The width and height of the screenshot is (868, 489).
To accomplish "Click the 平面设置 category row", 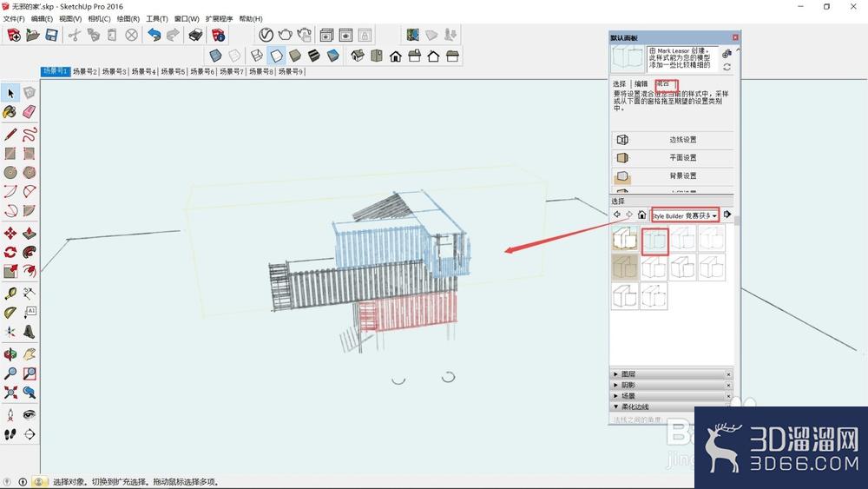I will (x=673, y=158).
